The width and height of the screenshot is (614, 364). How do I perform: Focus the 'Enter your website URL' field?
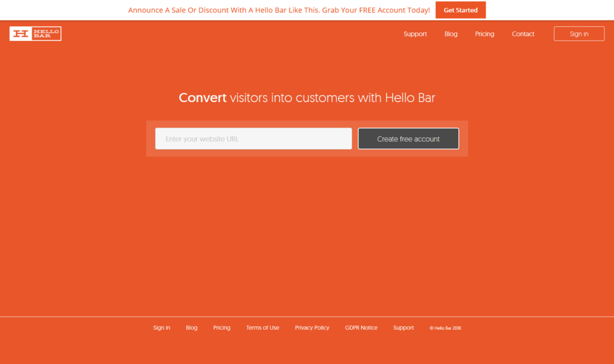[254, 139]
